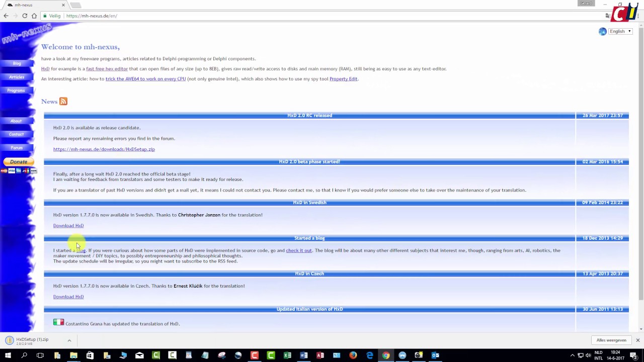Click the Italian flag icon
The image size is (644, 362).
[x=58, y=322]
